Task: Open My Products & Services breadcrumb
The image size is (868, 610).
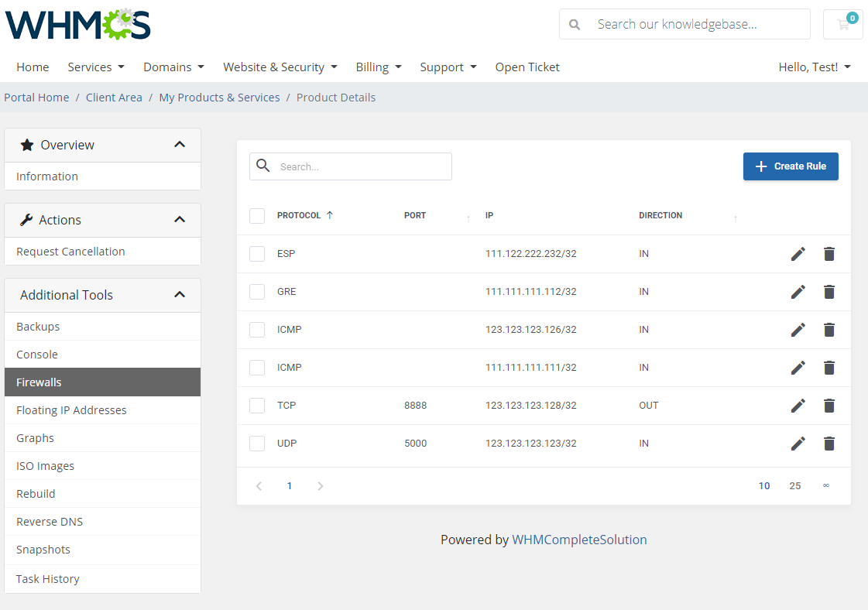Action: tap(219, 98)
